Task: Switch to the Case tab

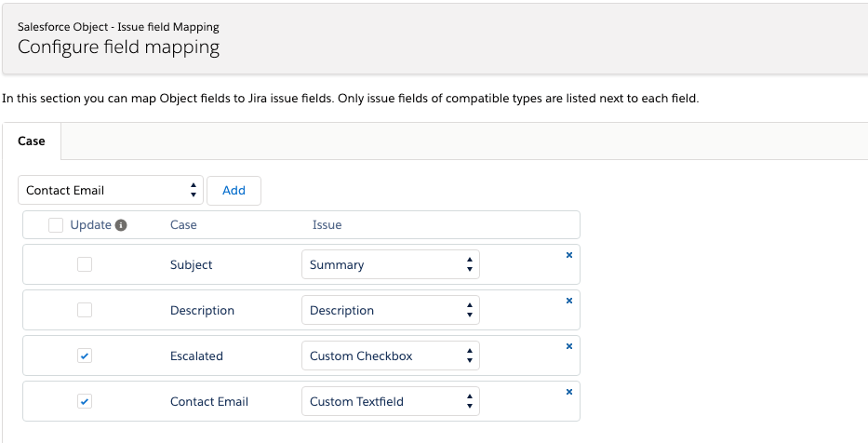Action: coord(32,141)
